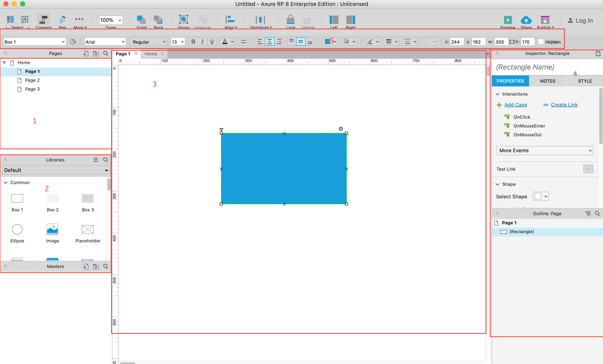The height and width of the screenshot is (364, 603).
Task: Open the fill color swatch
Action: pyautogui.click(x=327, y=42)
